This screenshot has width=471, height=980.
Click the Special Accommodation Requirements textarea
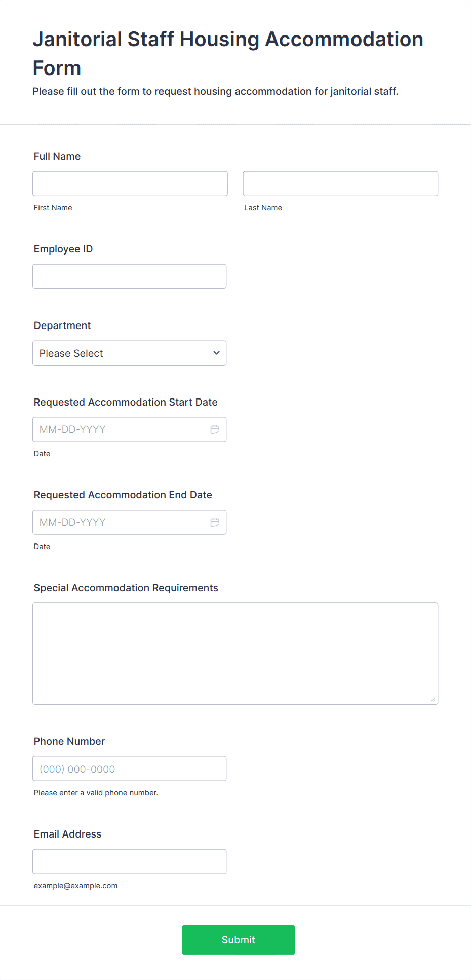click(x=235, y=654)
